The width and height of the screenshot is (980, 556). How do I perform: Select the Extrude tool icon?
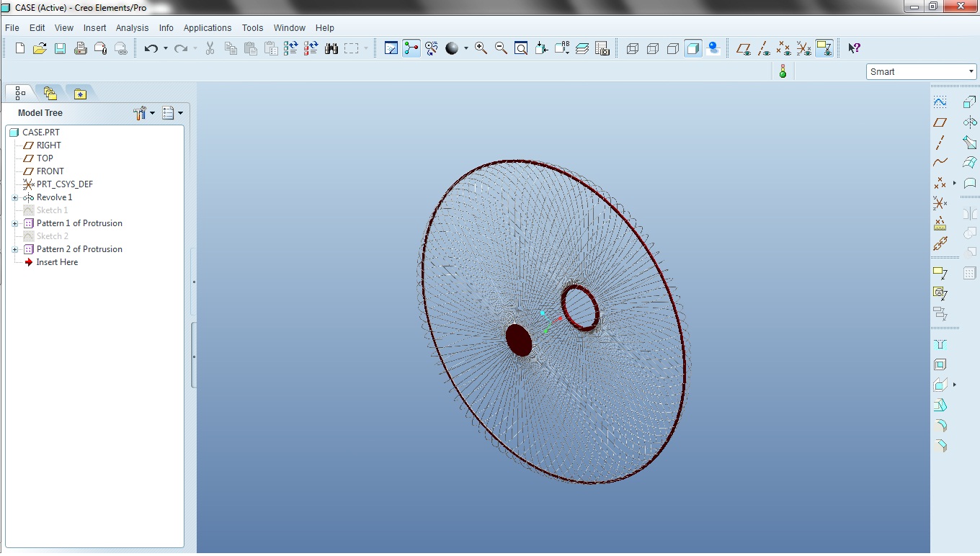tap(970, 102)
